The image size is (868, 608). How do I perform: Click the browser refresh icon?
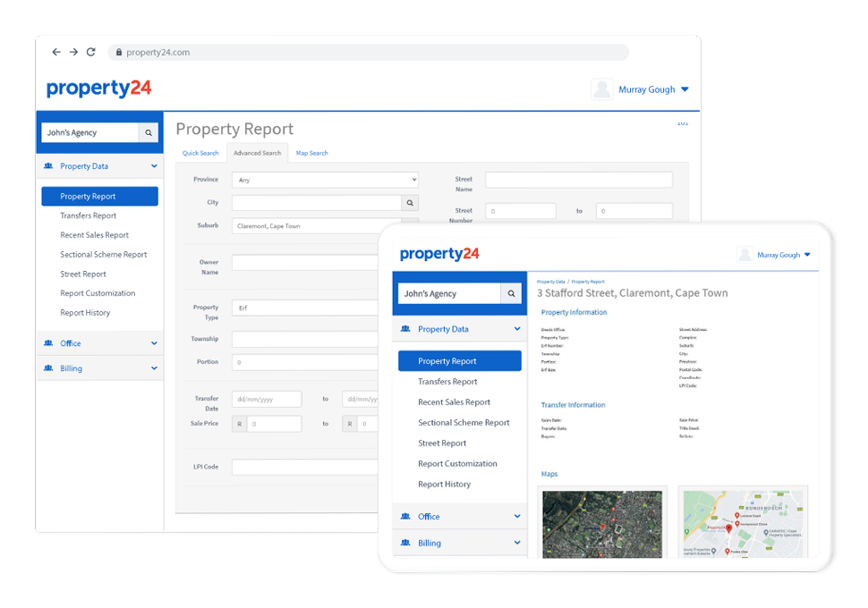tap(90, 52)
